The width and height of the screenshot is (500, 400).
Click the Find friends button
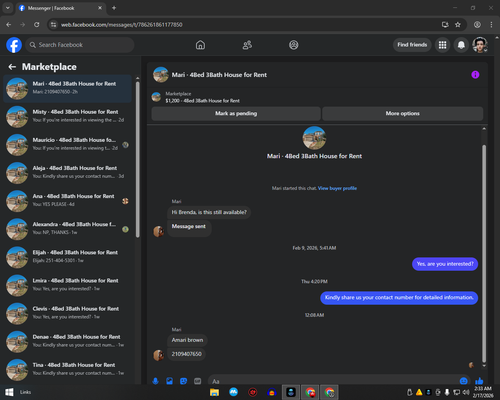[412, 45]
